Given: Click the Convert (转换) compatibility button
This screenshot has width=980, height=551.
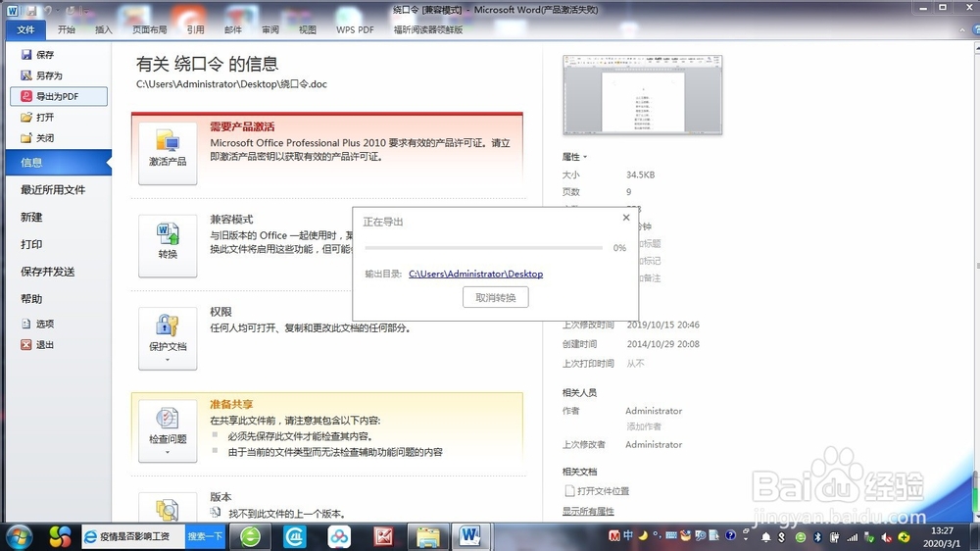Looking at the screenshot, I should coord(168,246).
